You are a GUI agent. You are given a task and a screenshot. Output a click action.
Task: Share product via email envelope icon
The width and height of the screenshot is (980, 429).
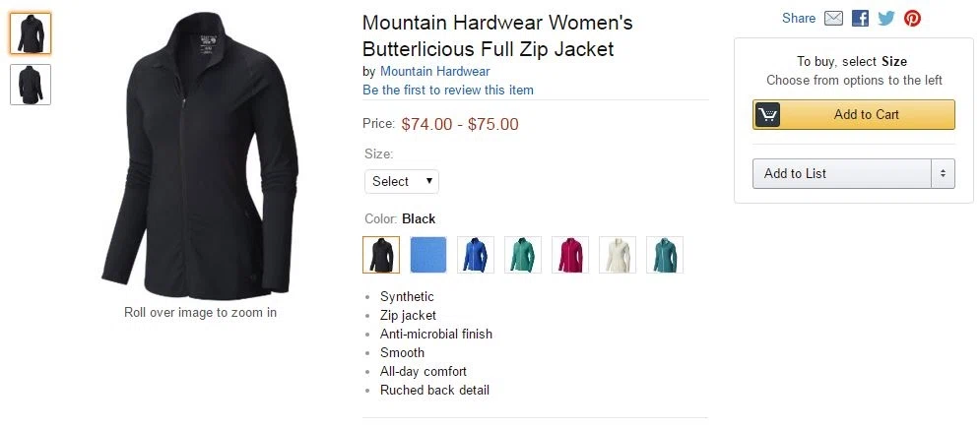pos(834,18)
